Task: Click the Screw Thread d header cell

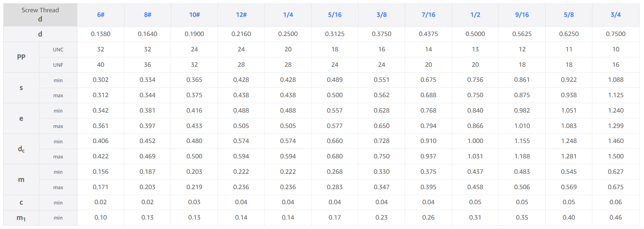Action: (40, 15)
